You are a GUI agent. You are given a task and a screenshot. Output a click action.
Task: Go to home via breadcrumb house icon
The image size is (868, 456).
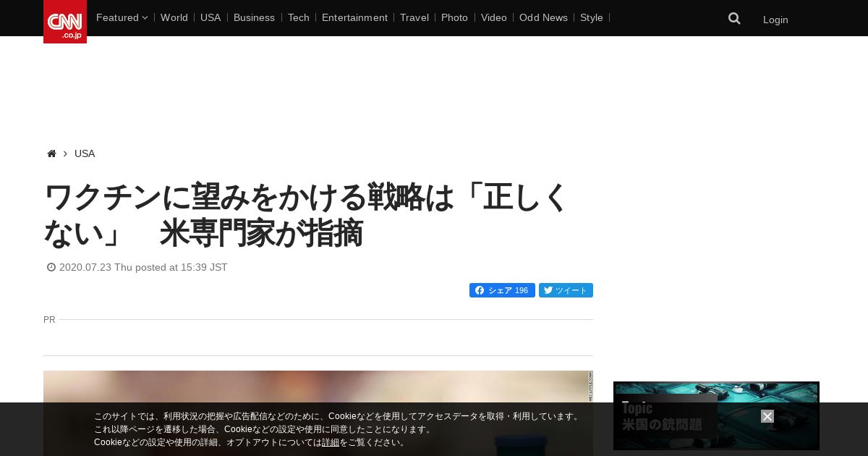pyautogui.click(x=51, y=153)
